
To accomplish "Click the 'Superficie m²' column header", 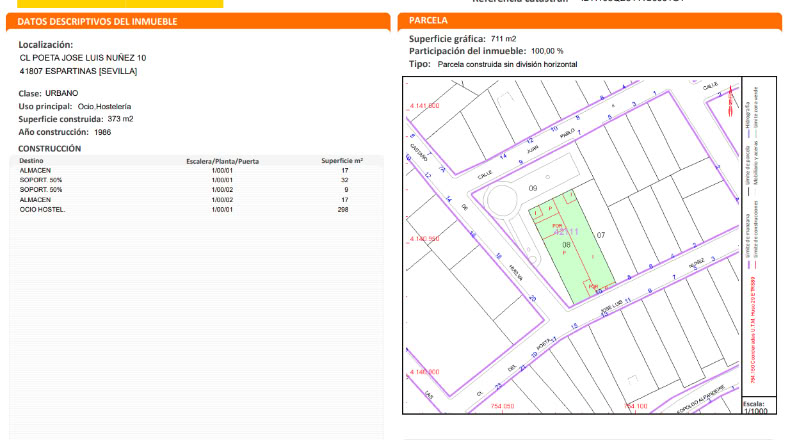I will pos(342,161).
